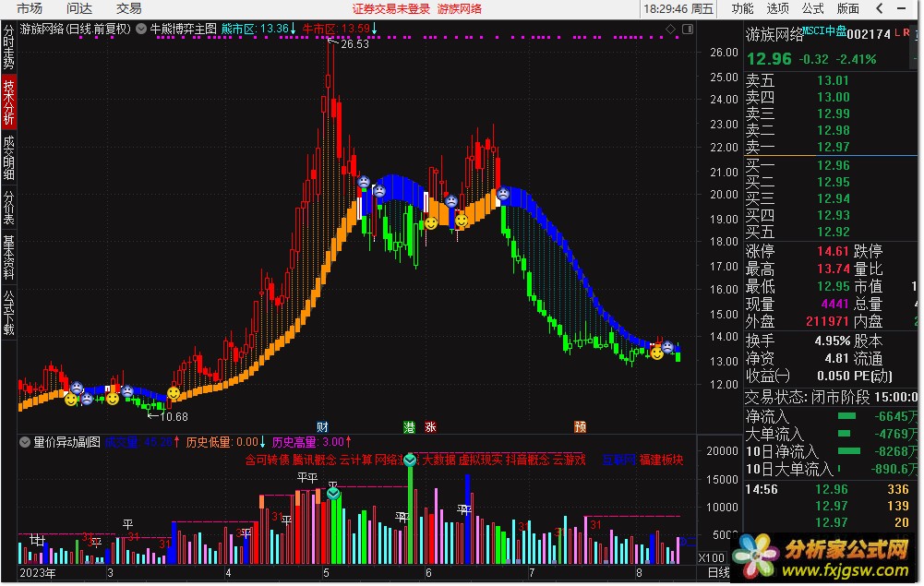Select the 技术分析 side tab
The height and width of the screenshot is (586, 924).
(x=9, y=102)
